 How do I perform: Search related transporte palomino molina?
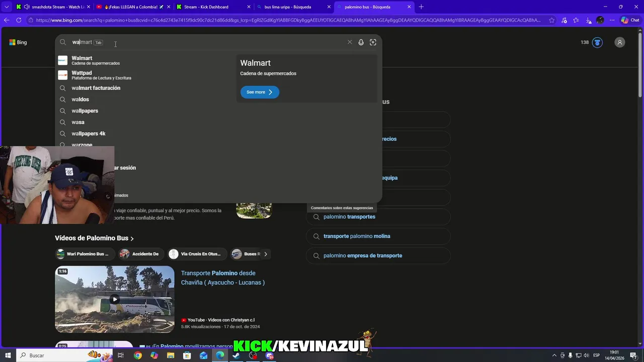[378, 236]
